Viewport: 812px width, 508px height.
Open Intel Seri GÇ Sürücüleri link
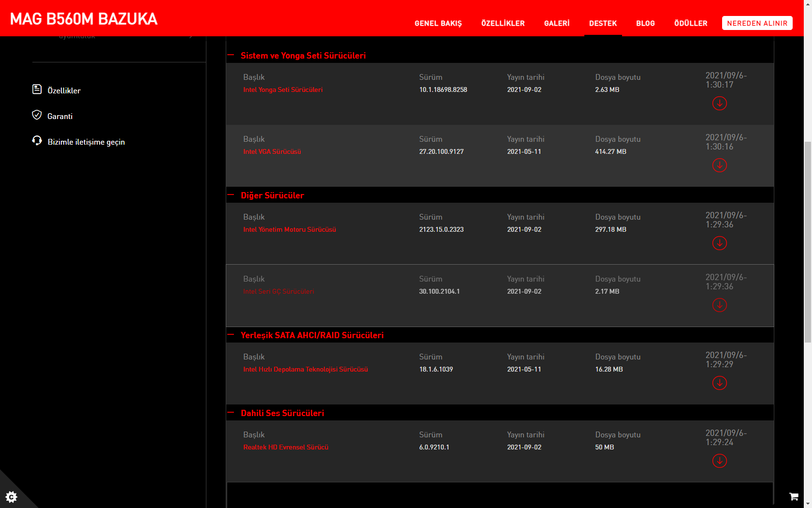point(278,291)
